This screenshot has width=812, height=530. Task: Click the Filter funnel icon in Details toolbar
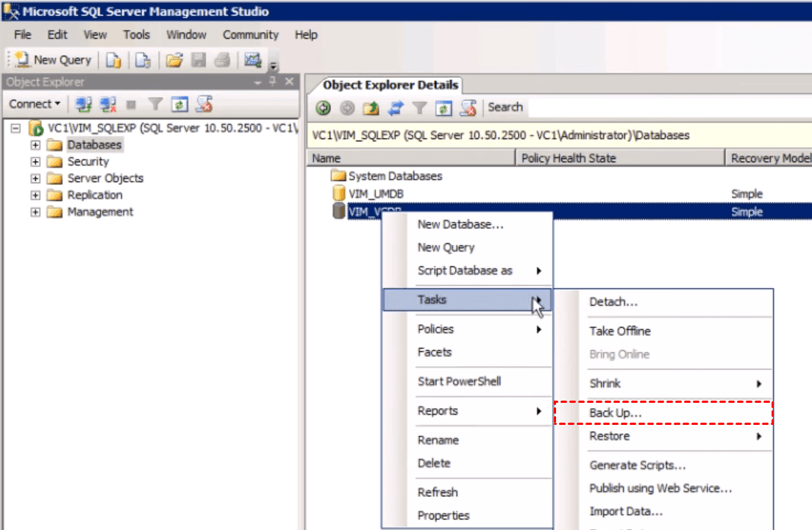(x=419, y=107)
